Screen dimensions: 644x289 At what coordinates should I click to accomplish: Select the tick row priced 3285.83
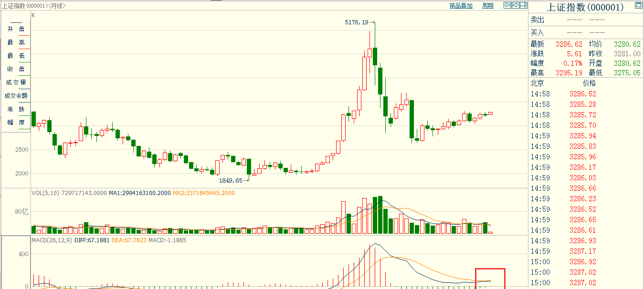586,146
